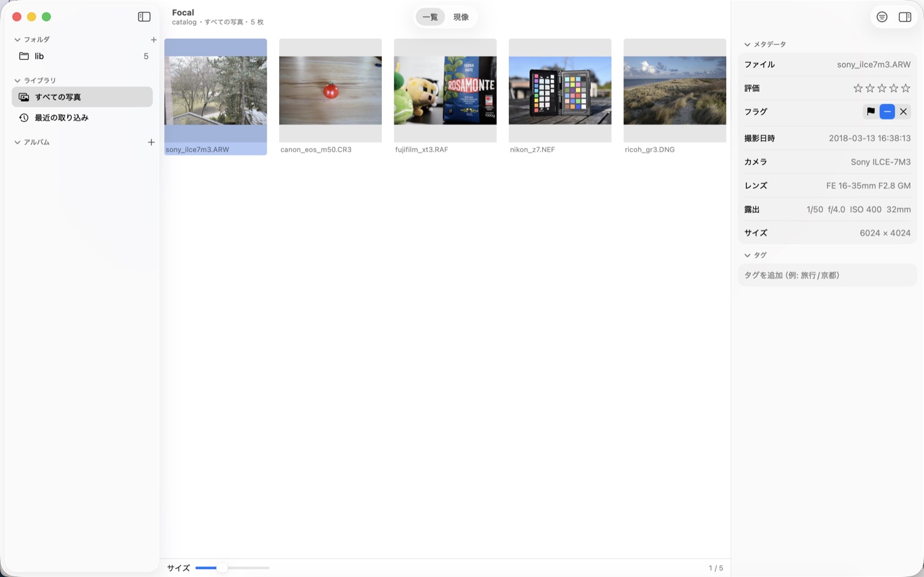Image resolution: width=924 pixels, height=577 pixels.
Task: Select the sony_ilce7m3.ARW thumbnail
Action: click(216, 91)
